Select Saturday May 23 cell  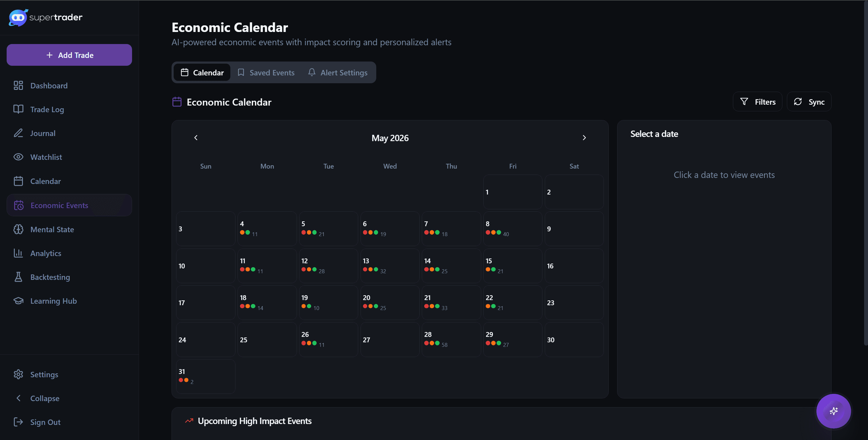click(x=574, y=302)
